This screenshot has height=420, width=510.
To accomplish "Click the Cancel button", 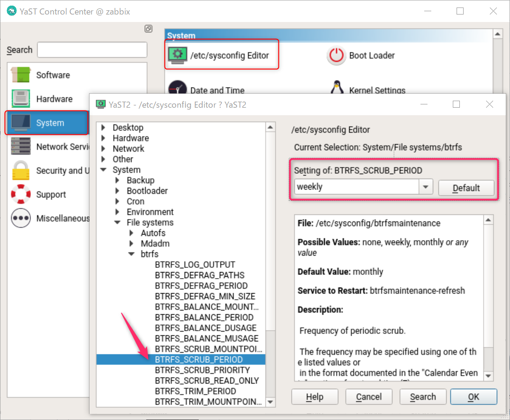I will pos(368,397).
